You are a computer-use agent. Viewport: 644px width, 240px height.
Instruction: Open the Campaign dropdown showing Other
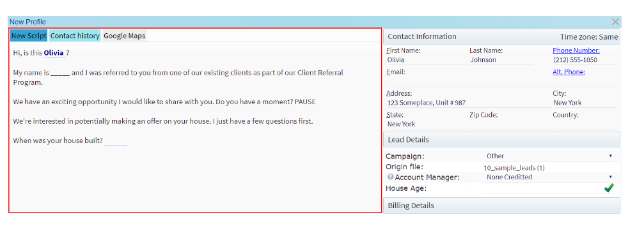549,156
